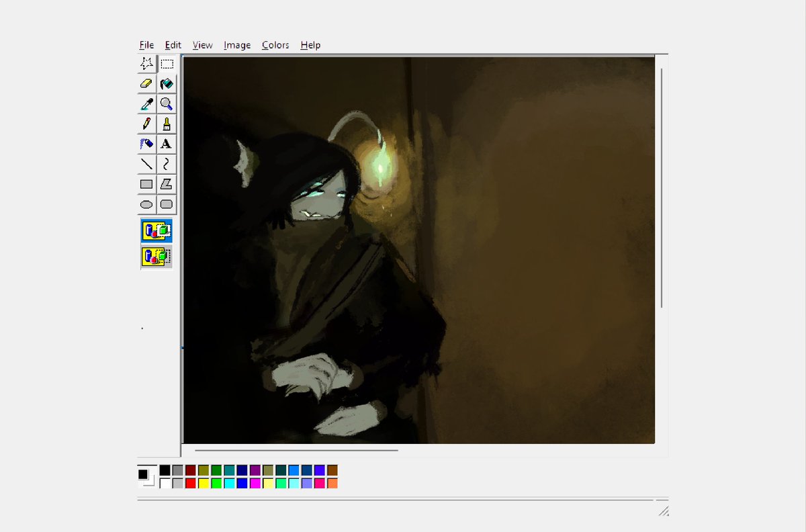Pick the white palette color
The image size is (806, 532).
coord(165,483)
